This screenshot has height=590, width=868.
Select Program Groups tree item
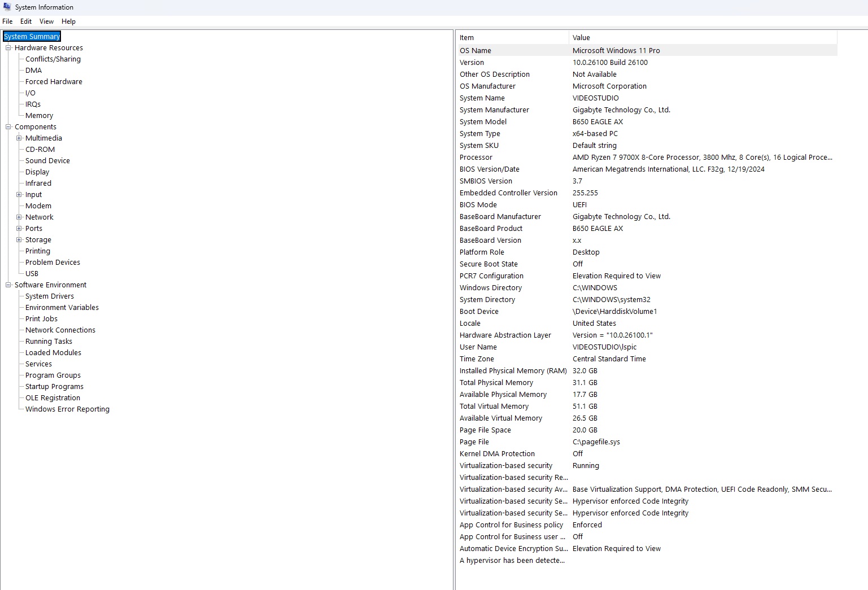coord(53,375)
